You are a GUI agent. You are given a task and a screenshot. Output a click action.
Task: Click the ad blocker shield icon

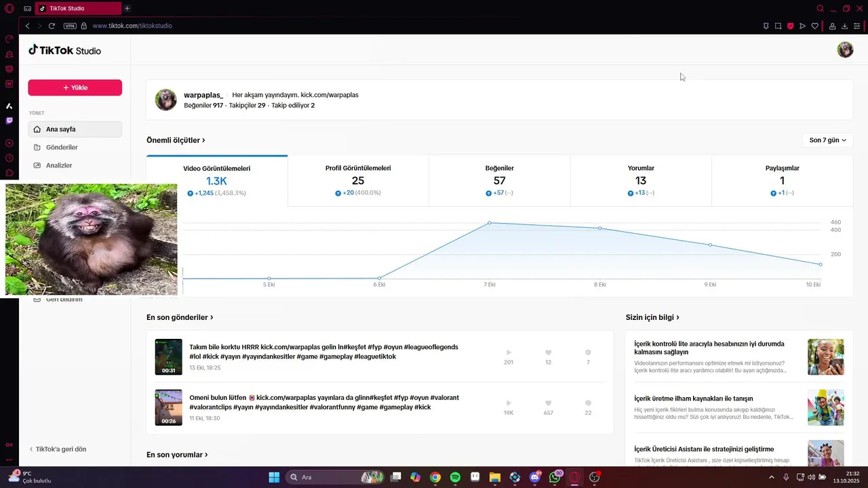tap(790, 26)
